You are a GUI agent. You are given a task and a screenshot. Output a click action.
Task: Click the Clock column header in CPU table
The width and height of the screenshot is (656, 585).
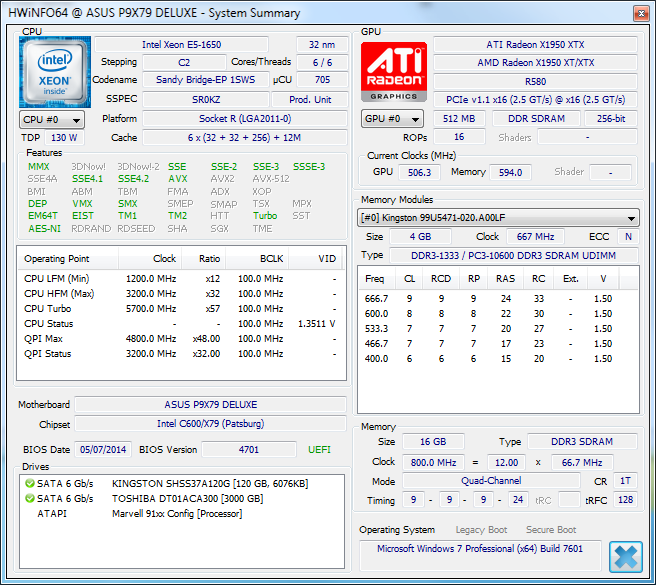[150, 259]
